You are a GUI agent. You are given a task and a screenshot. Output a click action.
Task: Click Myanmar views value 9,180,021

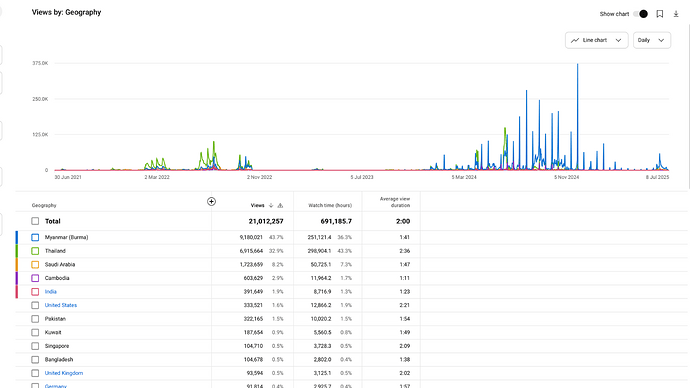click(251, 238)
